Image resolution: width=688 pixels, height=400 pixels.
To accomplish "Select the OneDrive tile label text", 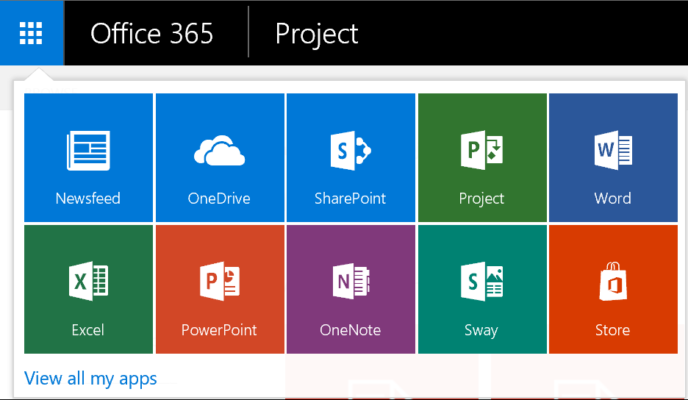I will 219,198.
